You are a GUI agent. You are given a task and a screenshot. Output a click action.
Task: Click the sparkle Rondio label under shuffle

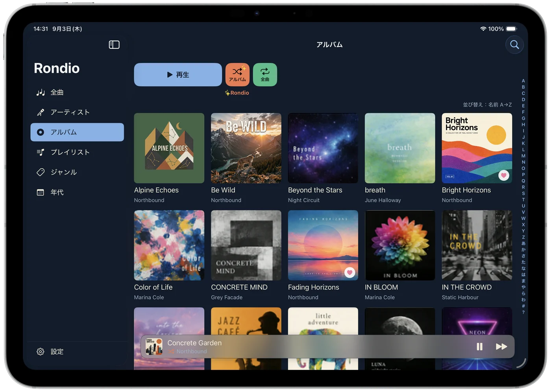237,93
